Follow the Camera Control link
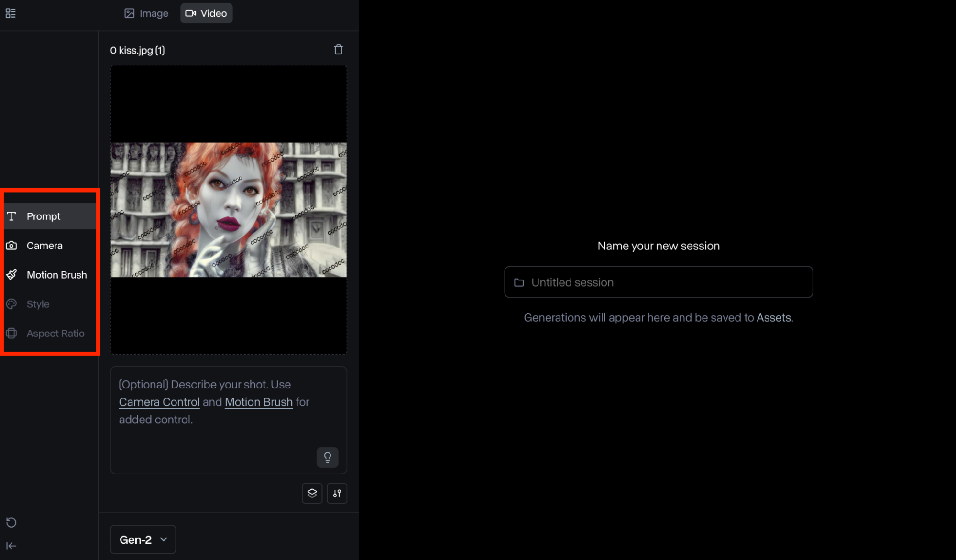Image resolution: width=956 pixels, height=560 pixels. pos(159,402)
